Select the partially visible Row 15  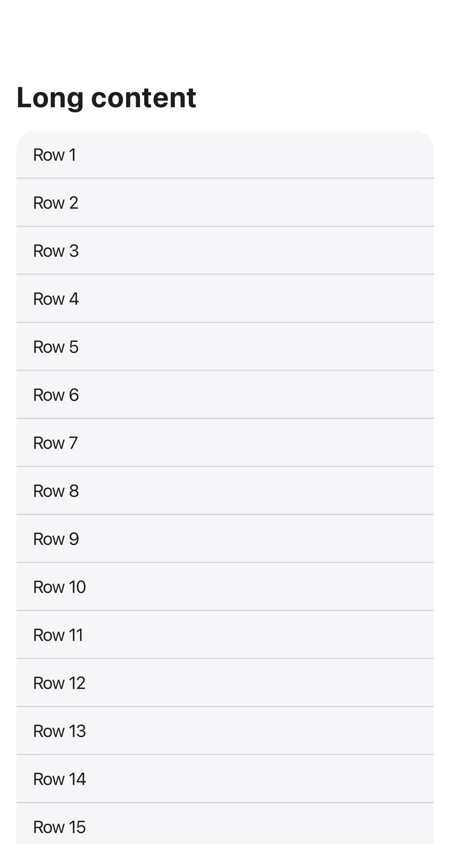(225, 824)
